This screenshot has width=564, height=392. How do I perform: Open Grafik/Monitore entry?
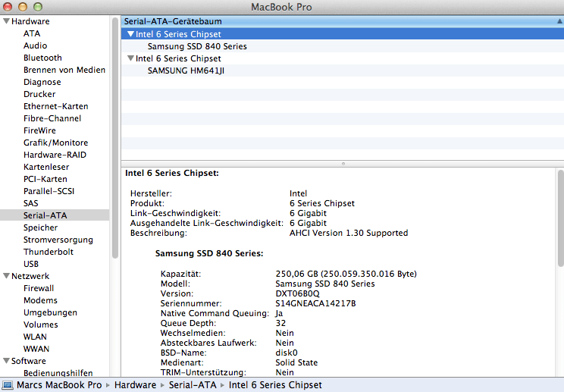[56, 143]
